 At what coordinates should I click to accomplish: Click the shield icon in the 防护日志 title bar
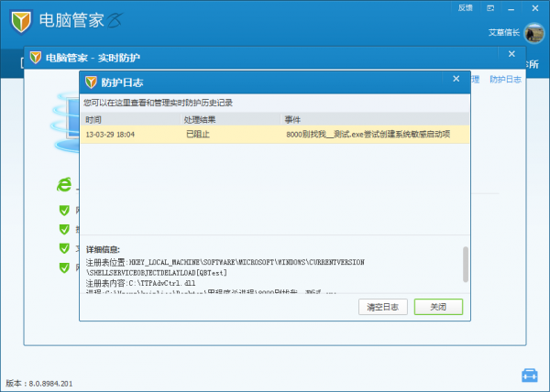click(x=92, y=80)
